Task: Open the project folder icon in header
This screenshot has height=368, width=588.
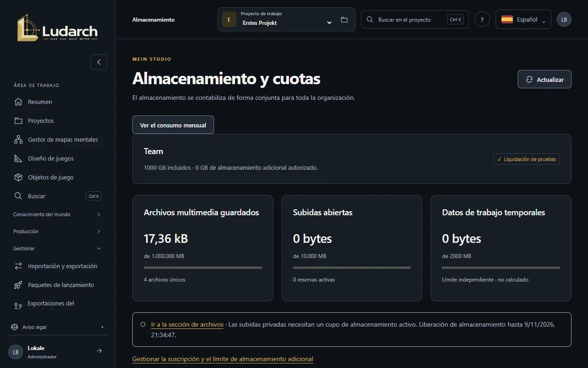Action: pos(344,20)
